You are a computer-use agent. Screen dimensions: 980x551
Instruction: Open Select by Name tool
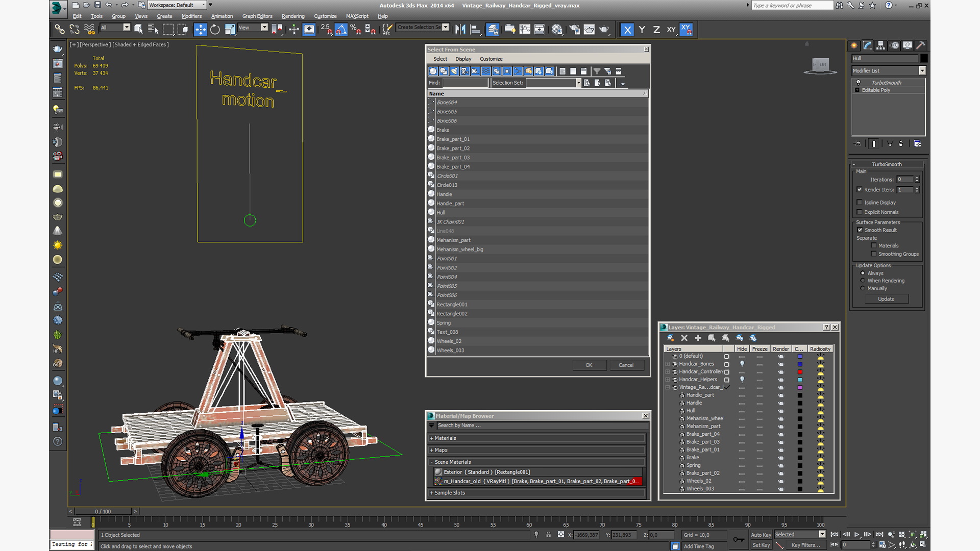click(153, 30)
